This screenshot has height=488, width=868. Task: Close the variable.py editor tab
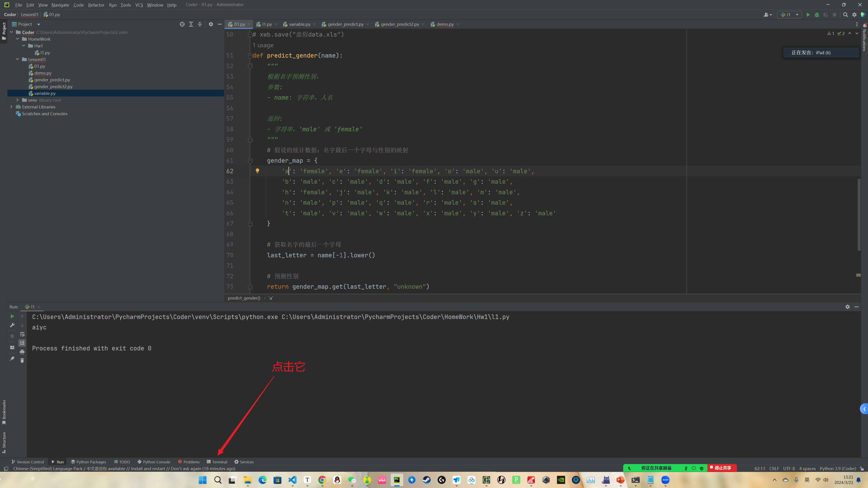pos(314,24)
